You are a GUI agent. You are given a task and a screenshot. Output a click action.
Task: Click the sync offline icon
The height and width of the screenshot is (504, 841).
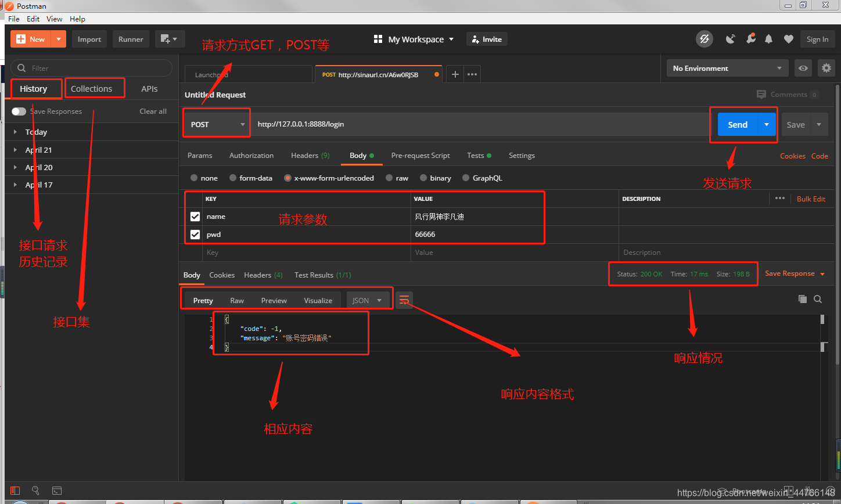point(705,39)
